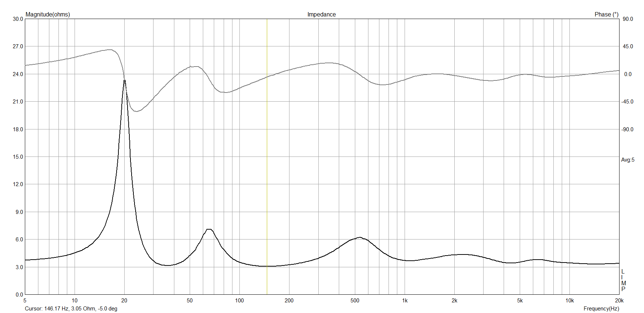Click the '5' frequency axis label
Viewport: 644px width, 313px height.
25,301
